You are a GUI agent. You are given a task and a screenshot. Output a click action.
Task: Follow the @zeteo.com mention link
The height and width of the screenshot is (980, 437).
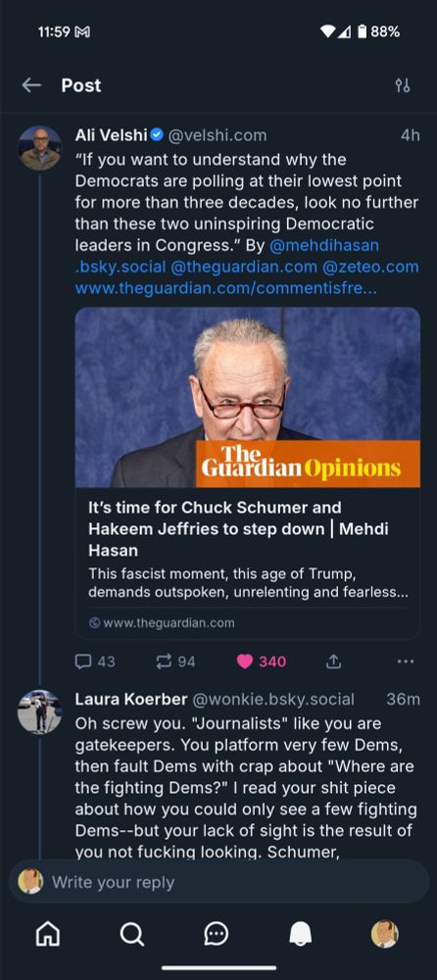point(370,267)
